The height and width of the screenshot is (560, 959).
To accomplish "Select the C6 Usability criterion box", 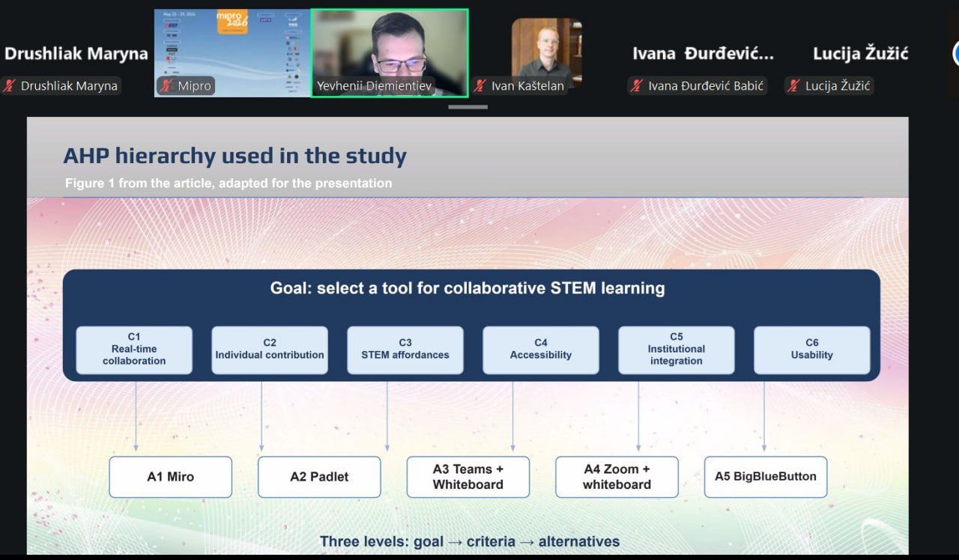I will tap(812, 350).
